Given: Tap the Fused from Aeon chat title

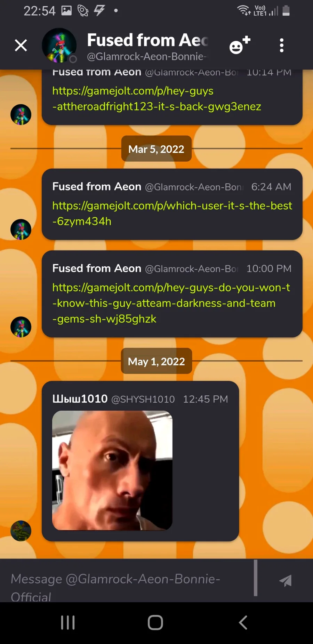Looking at the screenshot, I should [x=147, y=40].
